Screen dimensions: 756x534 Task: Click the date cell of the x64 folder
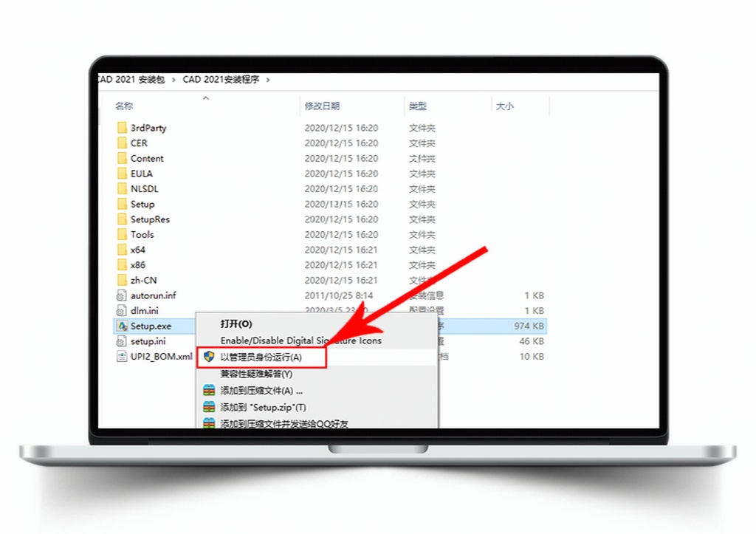click(341, 250)
